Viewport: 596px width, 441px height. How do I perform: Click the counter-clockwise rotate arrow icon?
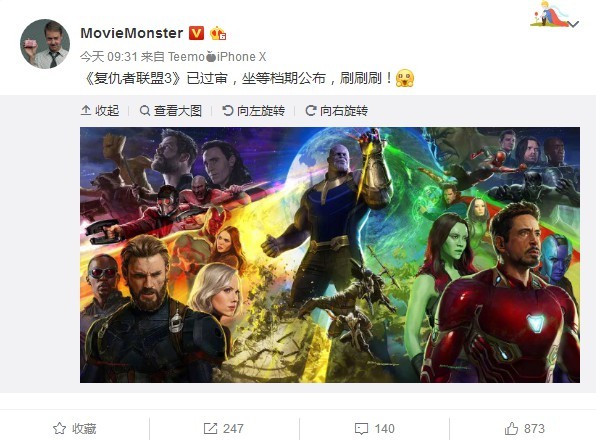pos(227,111)
